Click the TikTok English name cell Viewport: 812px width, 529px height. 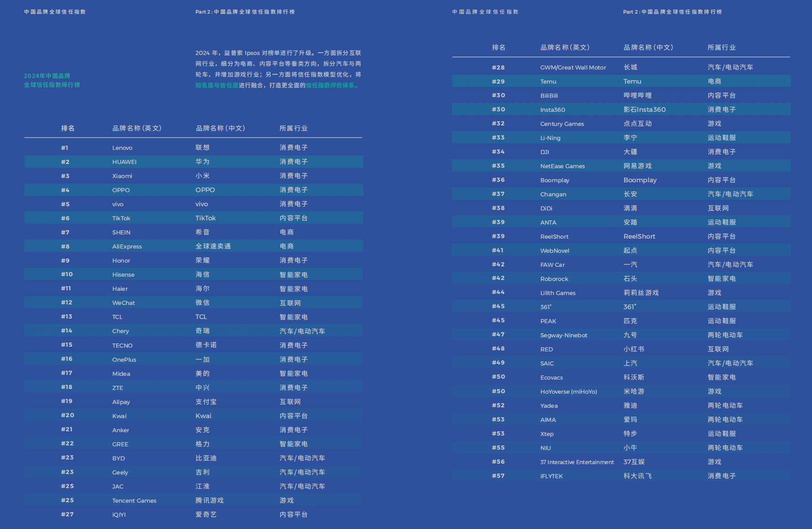point(121,218)
